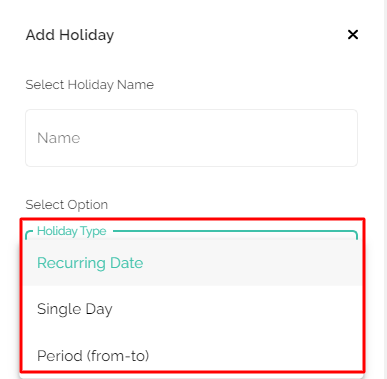This screenshot has width=387, height=379.
Task: Click the Select Option label
Action: [67, 205]
